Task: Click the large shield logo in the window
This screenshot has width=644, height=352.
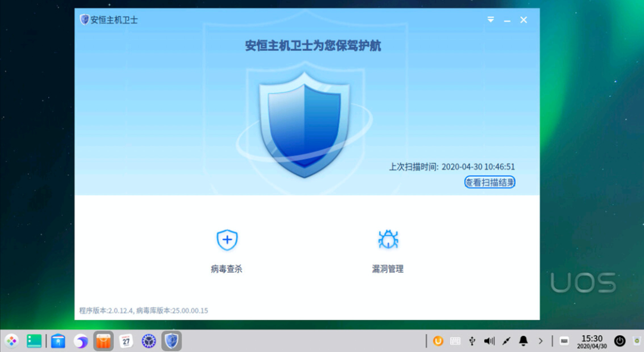Action: [304, 125]
